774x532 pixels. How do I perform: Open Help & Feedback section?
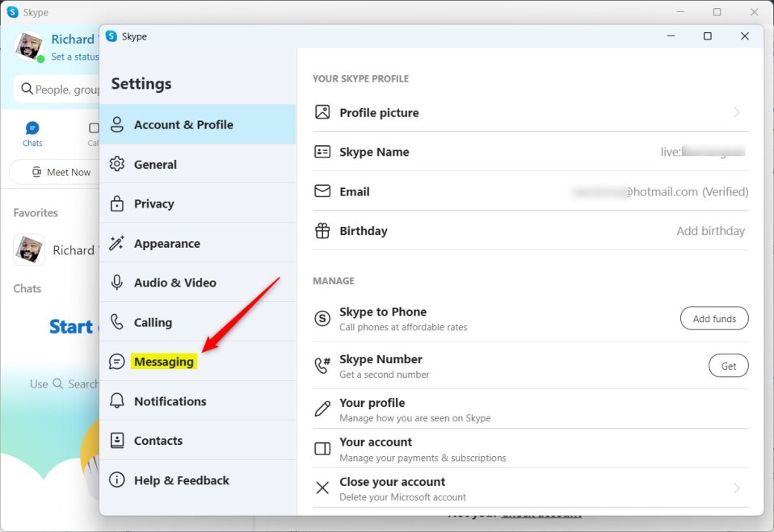197,480
